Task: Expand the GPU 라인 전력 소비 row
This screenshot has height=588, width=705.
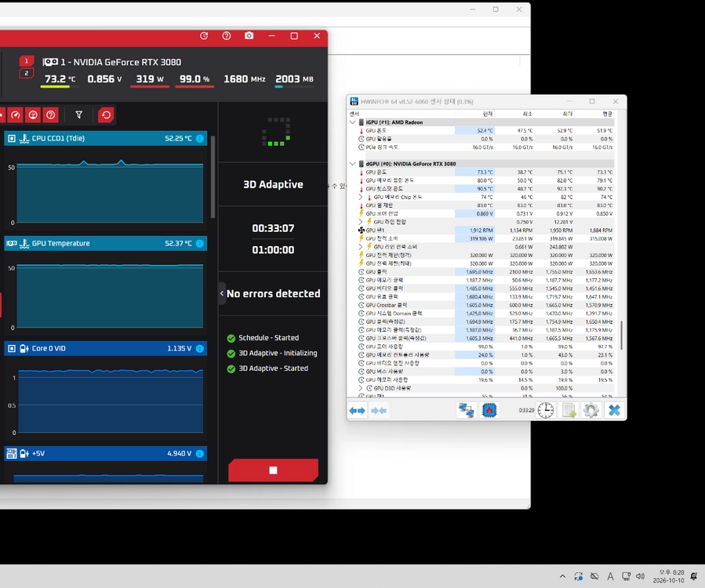Action: point(361,247)
